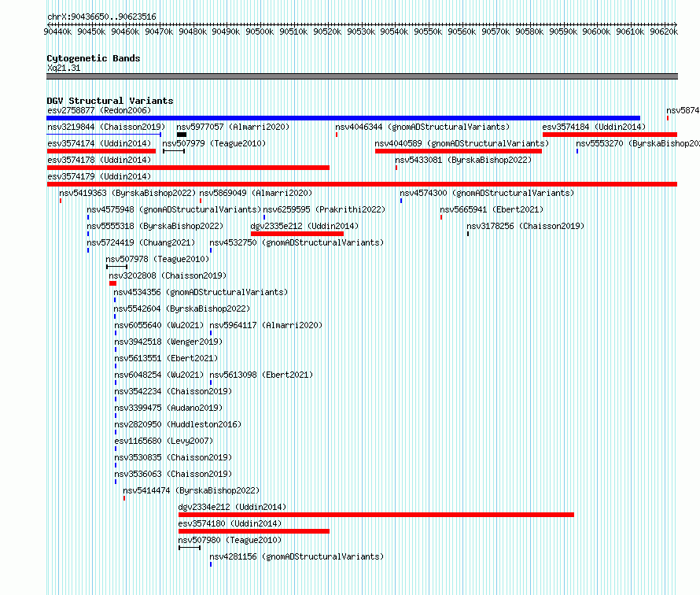Screen dimensions: 700x595
Task: Click the nsv507979 bracketed variant glyph
Action: [174, 151]
